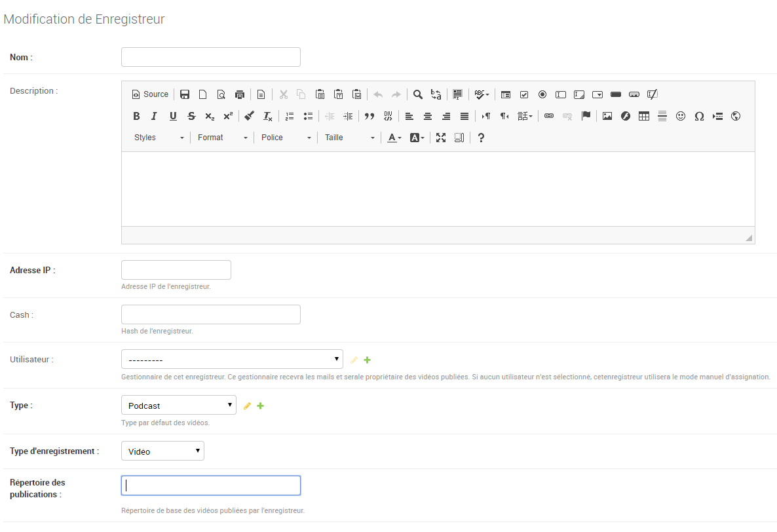Click the insert link icon

(549, 116)
